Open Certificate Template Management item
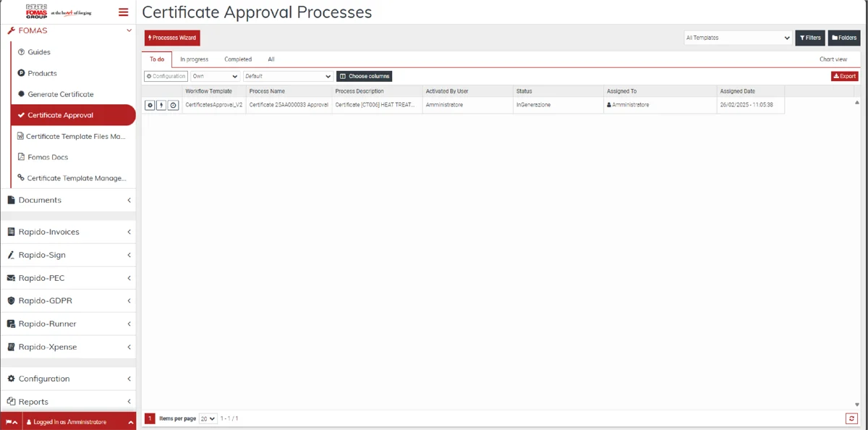 tap(73, 178)
